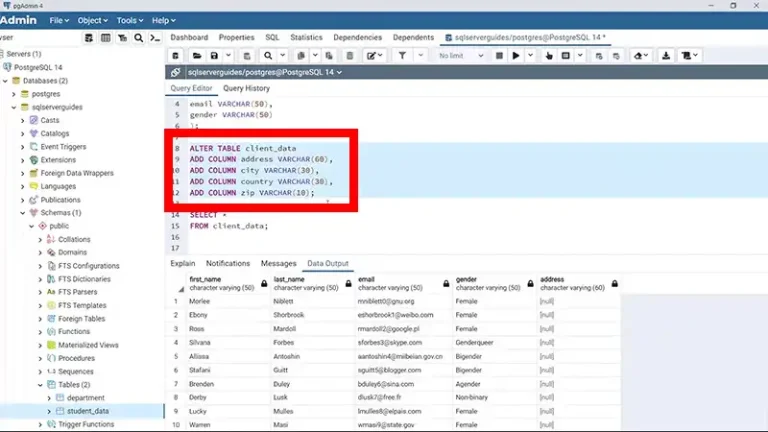
Task: Open the Object menu
Action: coord(92,21)
